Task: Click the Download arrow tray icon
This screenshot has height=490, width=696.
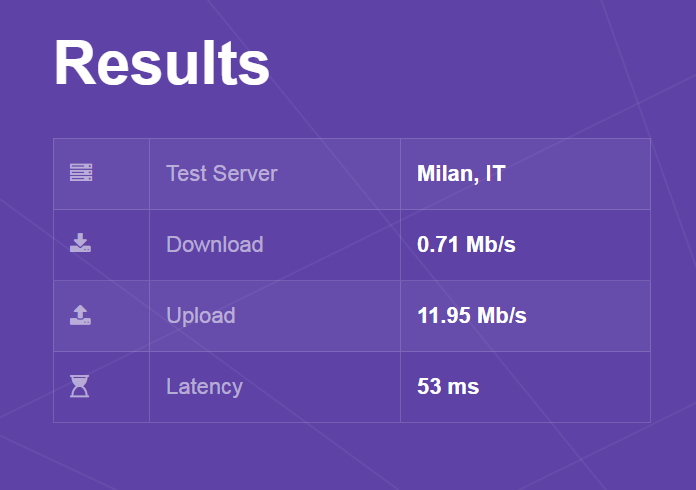Action: click(x=81, y=243)
